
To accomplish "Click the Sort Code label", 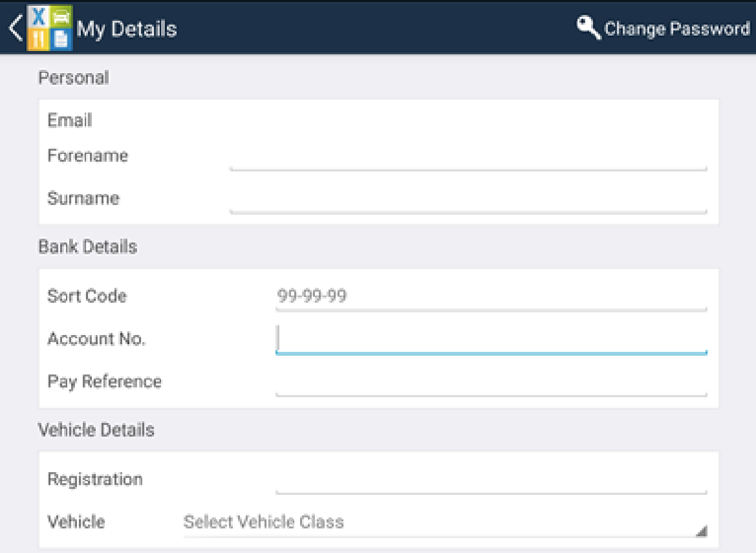I will pos(87,296).
